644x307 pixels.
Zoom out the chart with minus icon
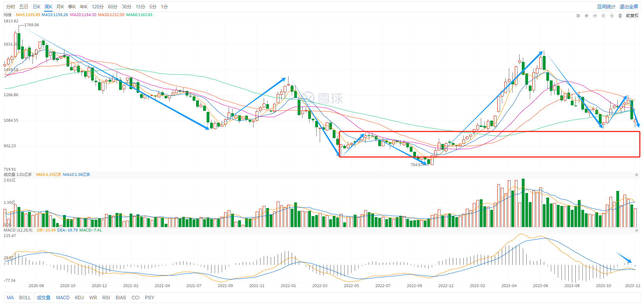pyautogui.click(x=595, y=16)
